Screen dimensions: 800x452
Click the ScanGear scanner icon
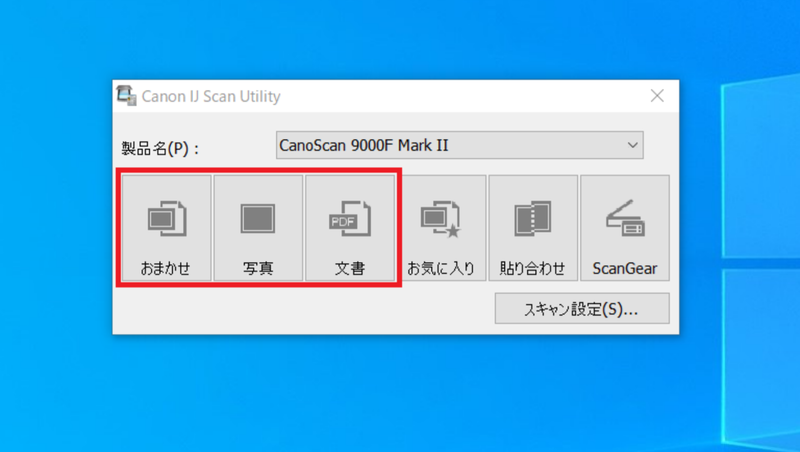pyautogui.click(x=624, y=219)
